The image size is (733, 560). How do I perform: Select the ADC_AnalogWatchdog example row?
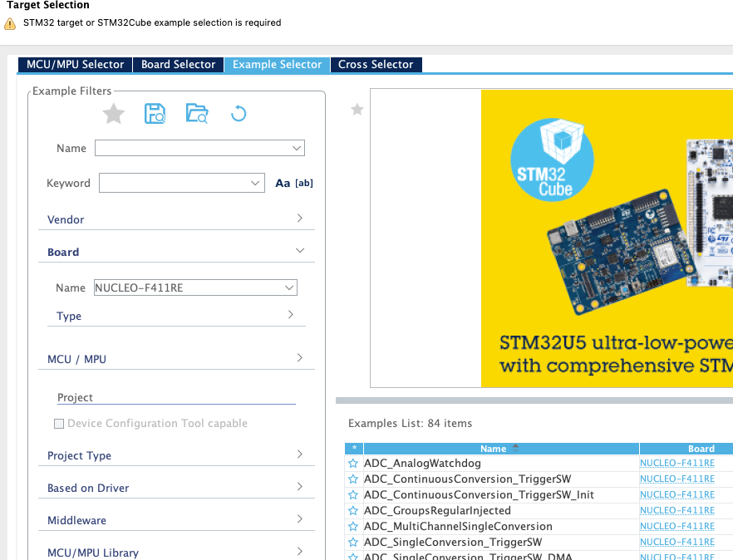pos(422,464)
